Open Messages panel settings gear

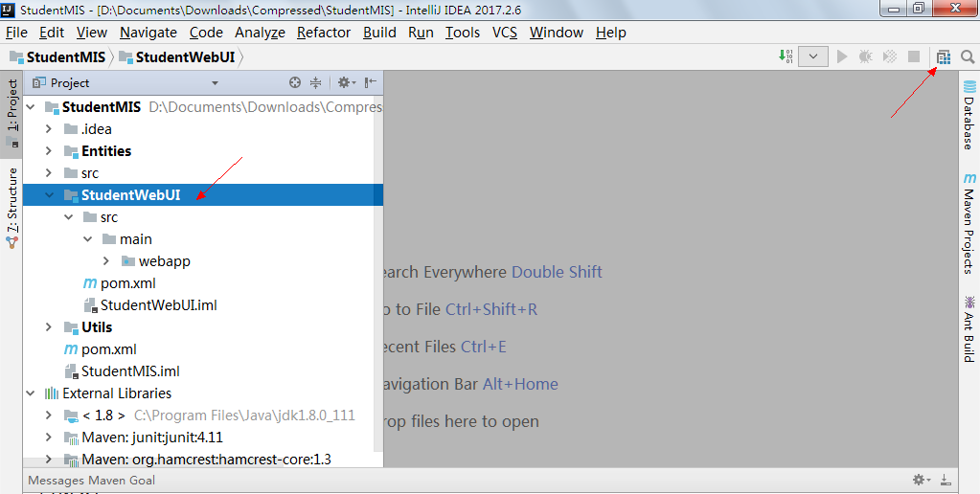point(922,480)
